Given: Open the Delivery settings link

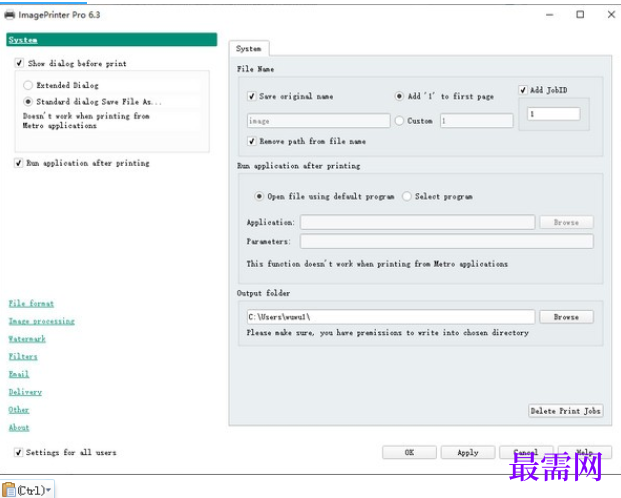Looking at the screenshot, I should [x=25, y=392].
